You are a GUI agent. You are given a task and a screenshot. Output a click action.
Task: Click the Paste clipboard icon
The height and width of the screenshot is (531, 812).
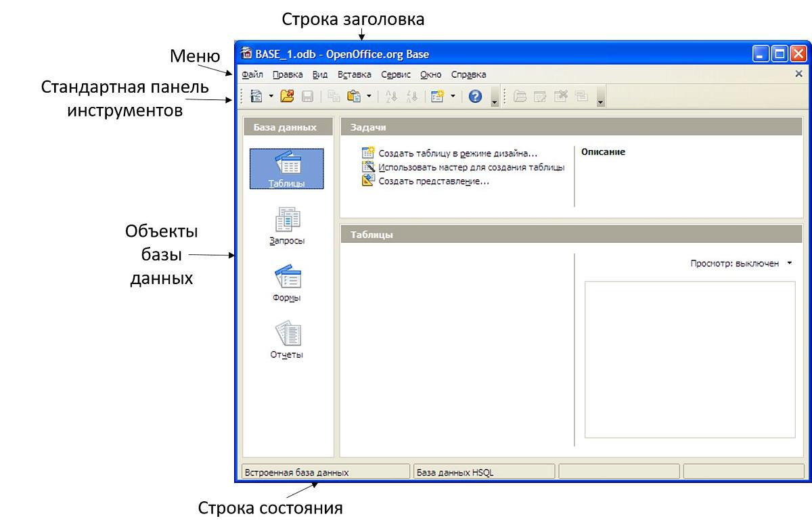point(354,97)
